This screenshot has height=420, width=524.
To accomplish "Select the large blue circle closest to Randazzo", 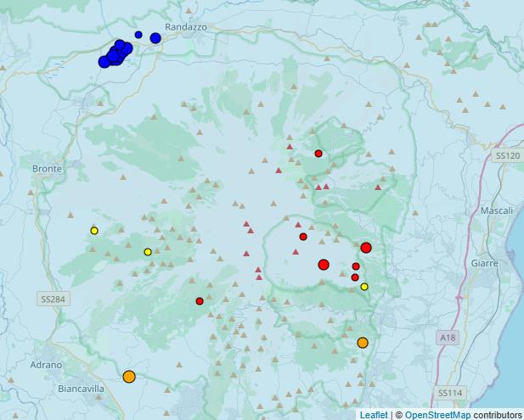I will (155, 38).
